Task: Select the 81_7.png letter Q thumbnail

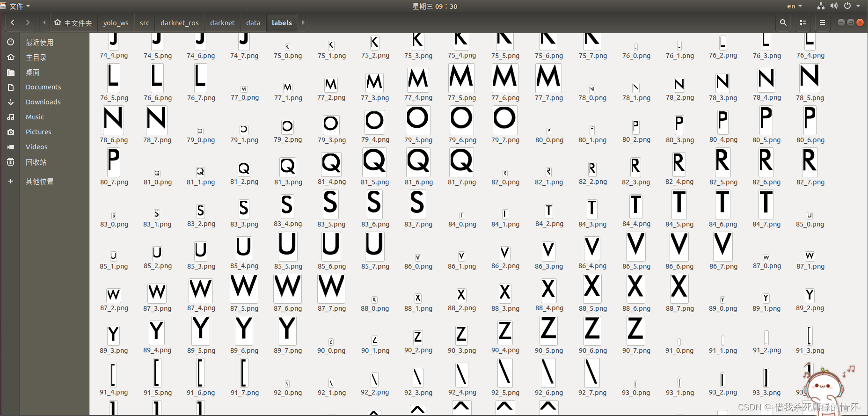Action: 461,161
